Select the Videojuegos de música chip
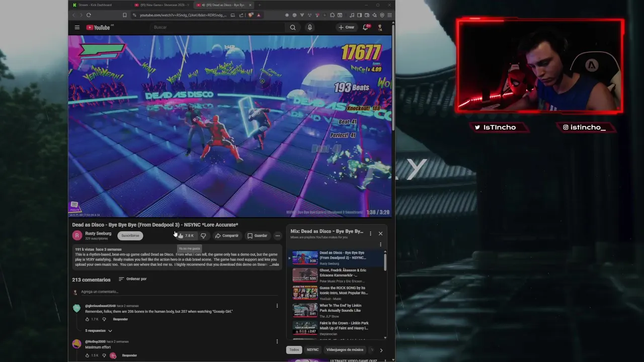 coord(345,350)
